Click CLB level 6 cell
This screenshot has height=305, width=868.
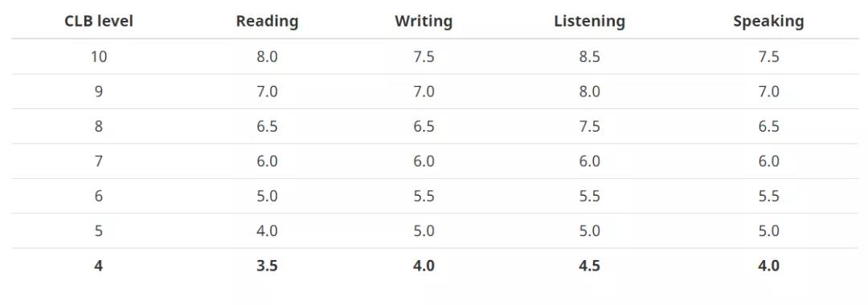[x=99, y=196]
